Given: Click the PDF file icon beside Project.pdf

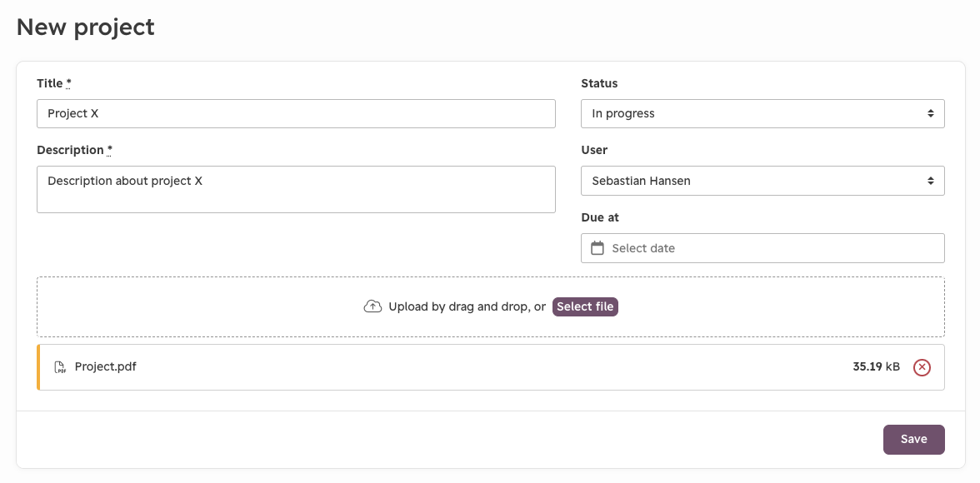Looking at the screenshot, I should click(60, 366).
